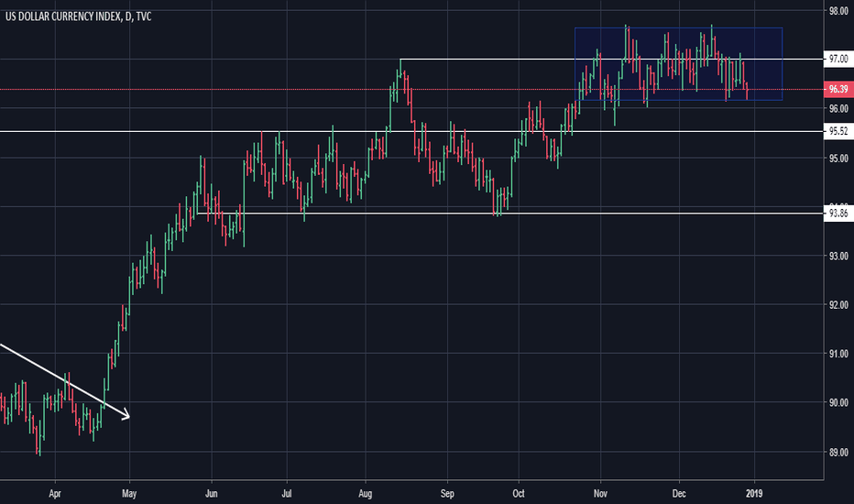This screenshot has height=504, width=854.
Task: Click the 92.00 price axis value
Action: click(838, 305)
